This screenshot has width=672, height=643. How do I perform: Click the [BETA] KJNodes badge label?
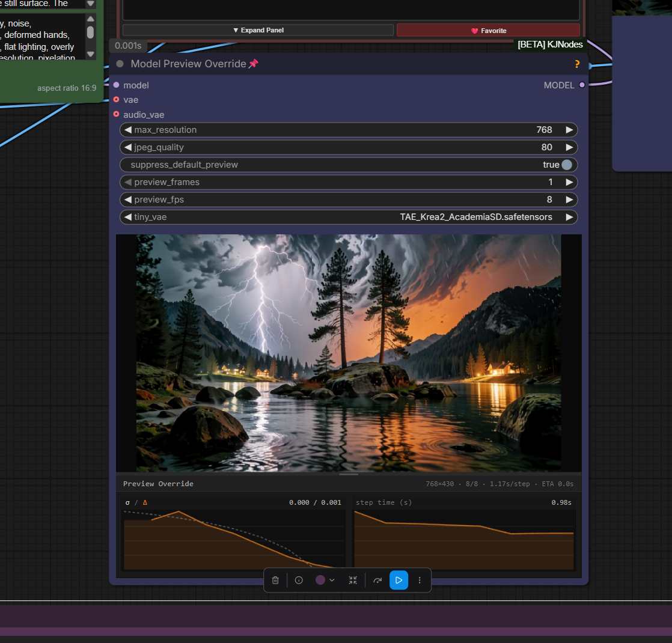tap(550, 44)
